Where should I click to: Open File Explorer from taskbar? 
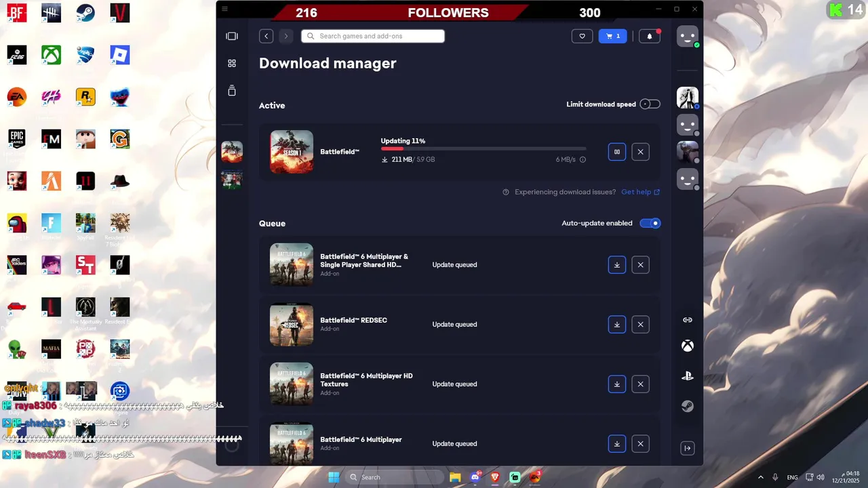pyautogui.click(x=455, y=477)
